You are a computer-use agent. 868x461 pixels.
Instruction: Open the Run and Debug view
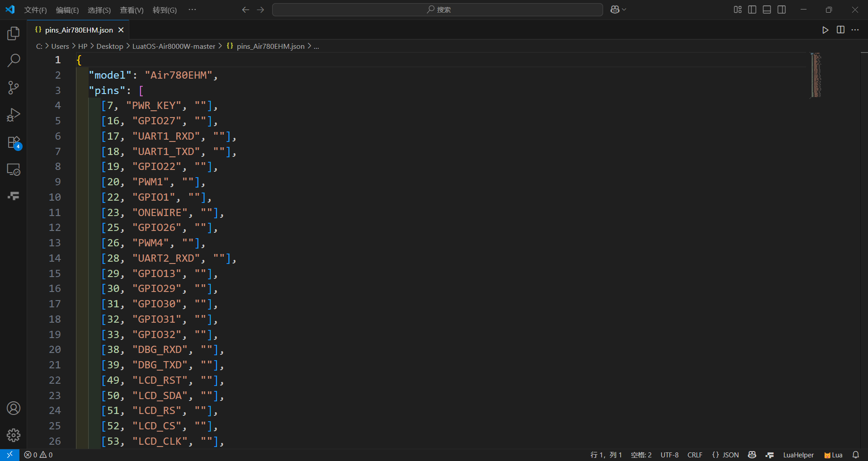coord(14,115)
